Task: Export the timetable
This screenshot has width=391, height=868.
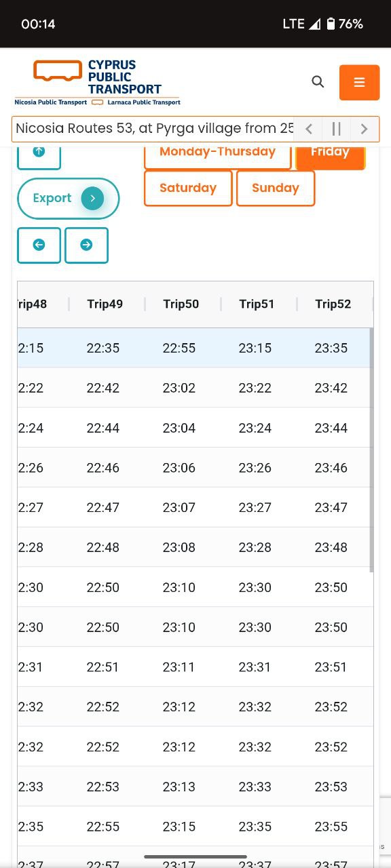Action: point(68,198)
